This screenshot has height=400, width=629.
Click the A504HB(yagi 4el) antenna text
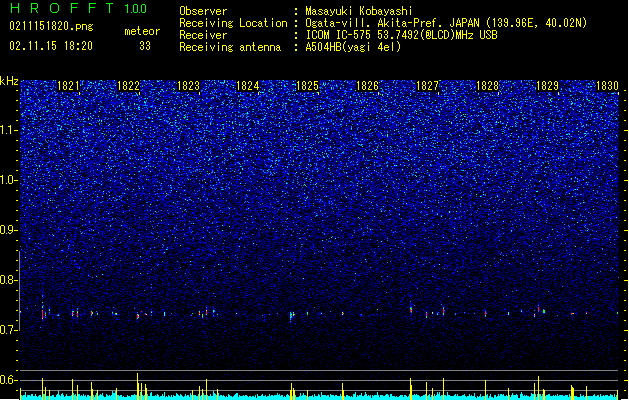click(353, 47)
